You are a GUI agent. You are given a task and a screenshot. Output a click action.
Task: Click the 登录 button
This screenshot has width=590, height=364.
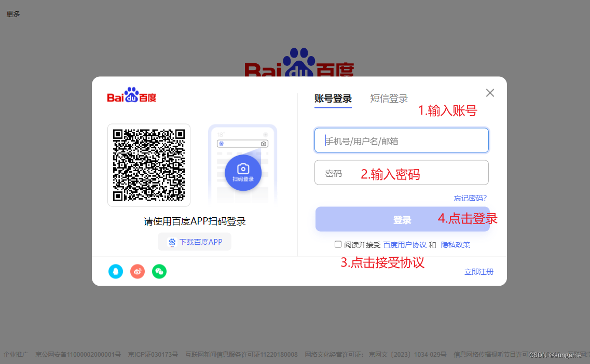click(x=402, y=219)
